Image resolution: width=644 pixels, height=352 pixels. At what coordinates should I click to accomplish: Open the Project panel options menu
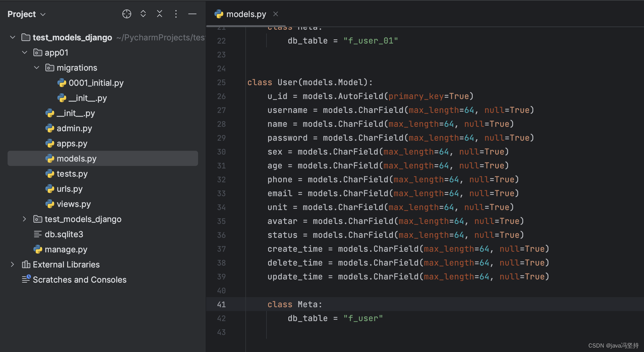tap(176, 14)
